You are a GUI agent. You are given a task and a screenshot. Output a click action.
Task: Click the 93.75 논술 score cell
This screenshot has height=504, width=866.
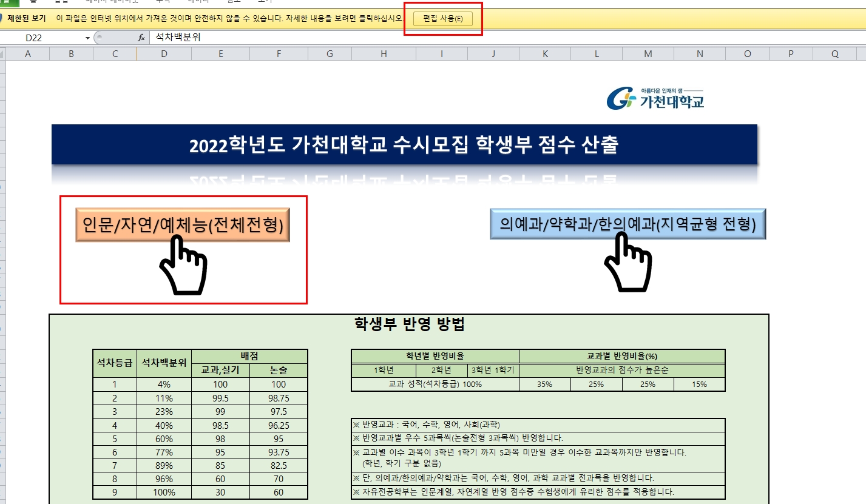click(x=279, y=452)
